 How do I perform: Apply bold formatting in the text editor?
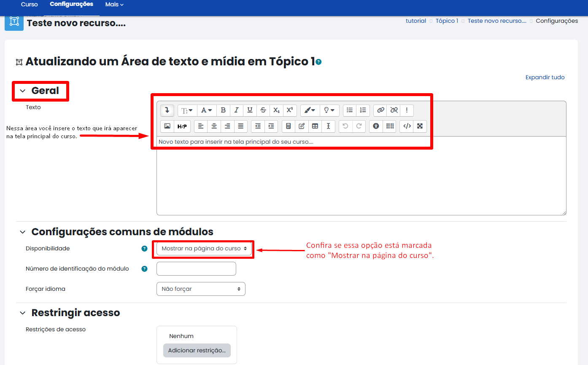(223, 110)
